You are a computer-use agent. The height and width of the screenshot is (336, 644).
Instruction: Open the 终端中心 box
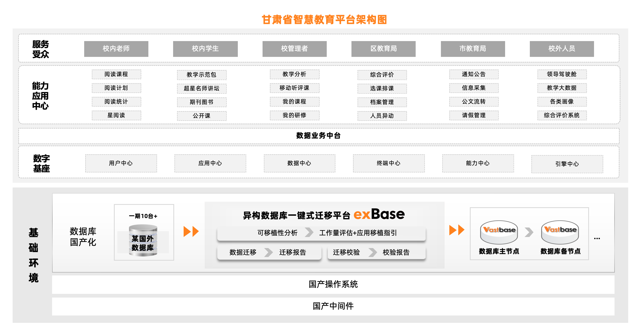coord(389,163)
